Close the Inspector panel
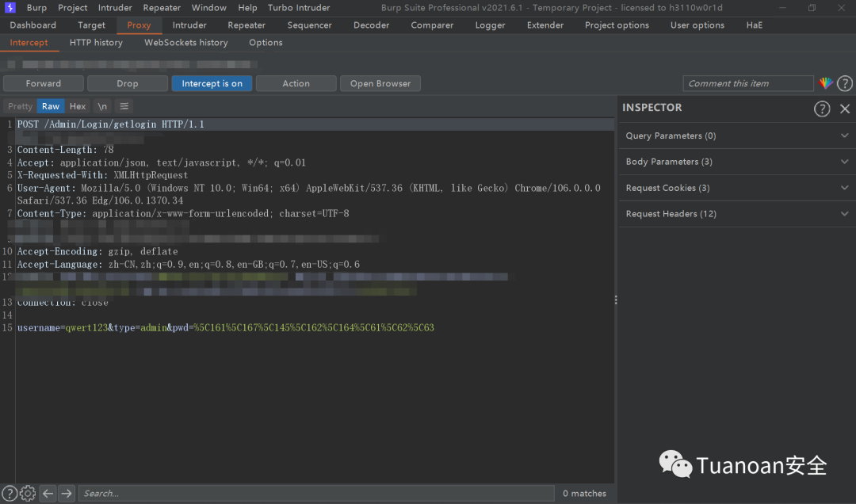856x504 pixels. click(845, 108)
